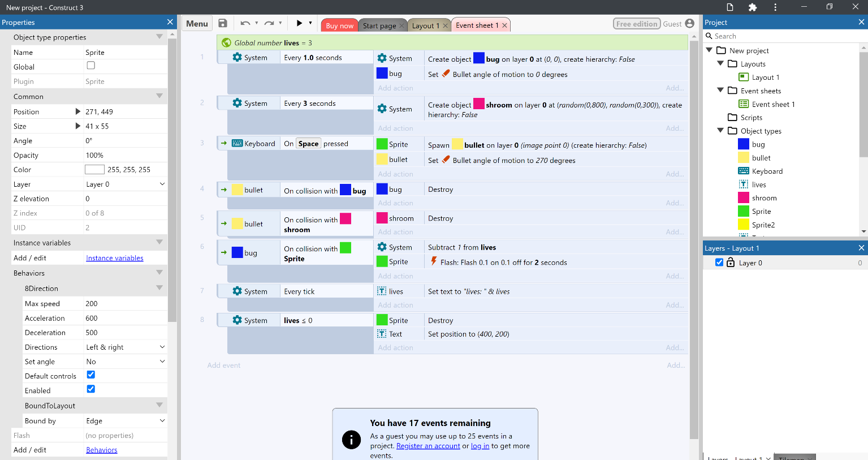This screenshot has width=868, height=460.
Task: Open the Instance variables link
Action: click(x=114, y=258)
